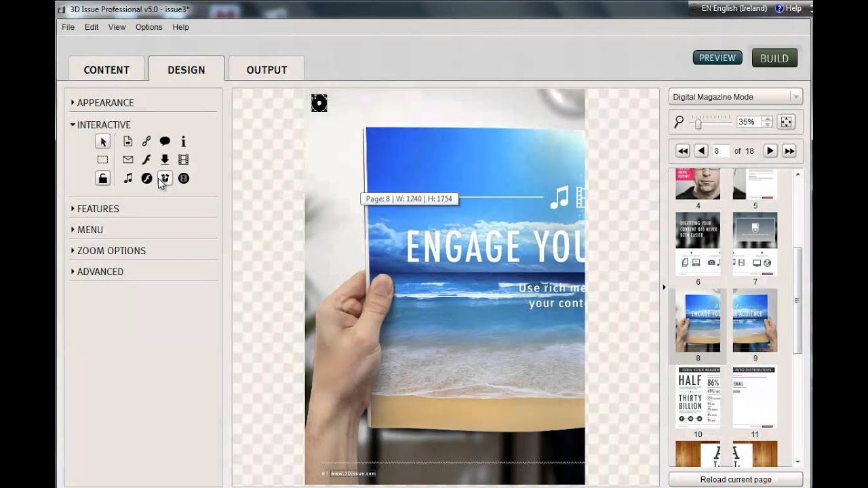Go to the previous page
The width and height of the screenshot is (868, 488).
click(701, 151)
